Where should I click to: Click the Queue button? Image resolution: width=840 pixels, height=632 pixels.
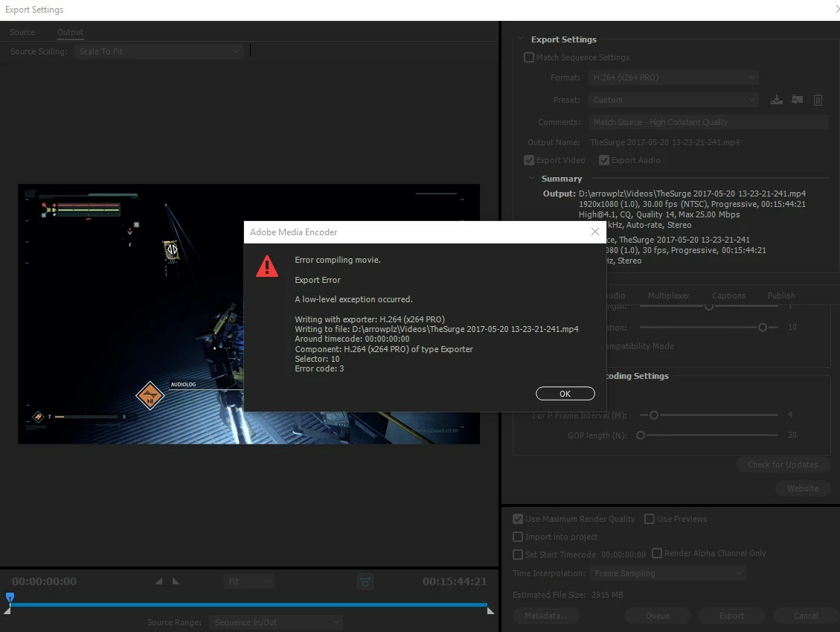(x=657, y=616)
